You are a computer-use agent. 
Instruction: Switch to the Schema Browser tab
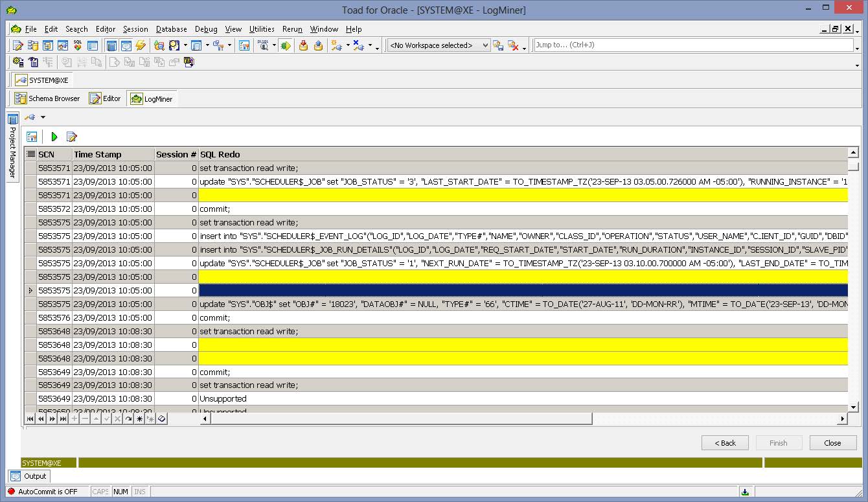click(47, 98)
